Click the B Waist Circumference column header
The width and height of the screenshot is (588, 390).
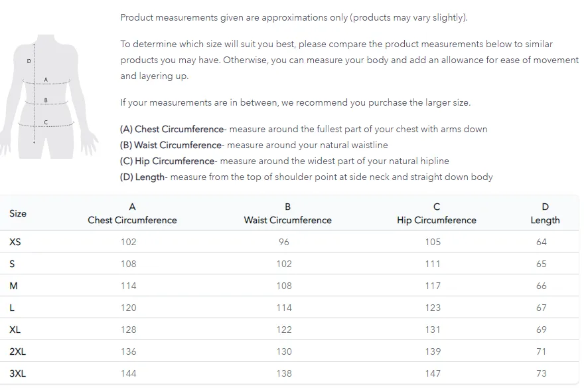(x=287, y=213)
